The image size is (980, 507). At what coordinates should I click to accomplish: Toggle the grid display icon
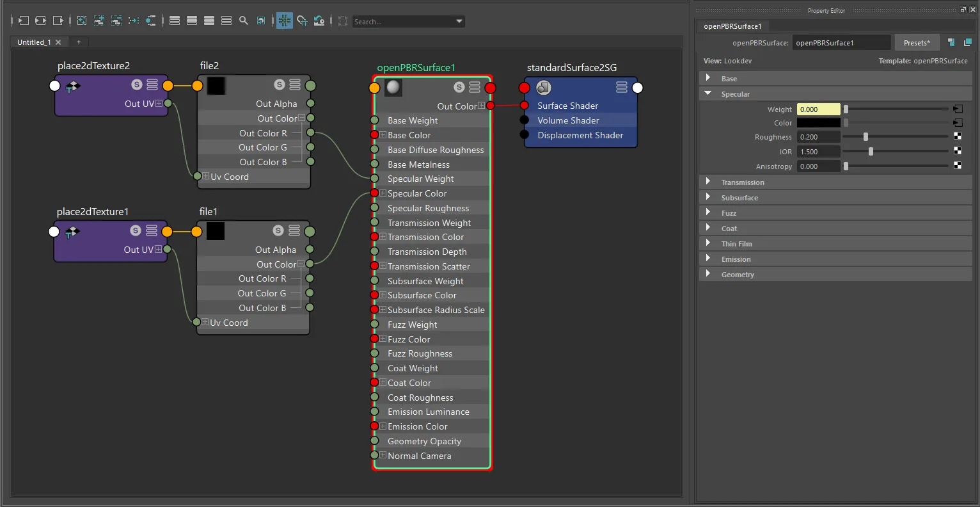(x=284, y=21)
